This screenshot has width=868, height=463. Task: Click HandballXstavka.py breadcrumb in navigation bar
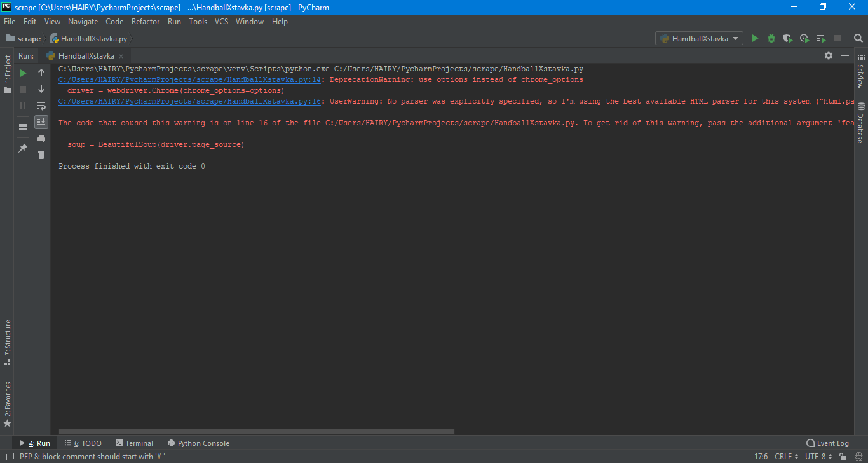89,39
